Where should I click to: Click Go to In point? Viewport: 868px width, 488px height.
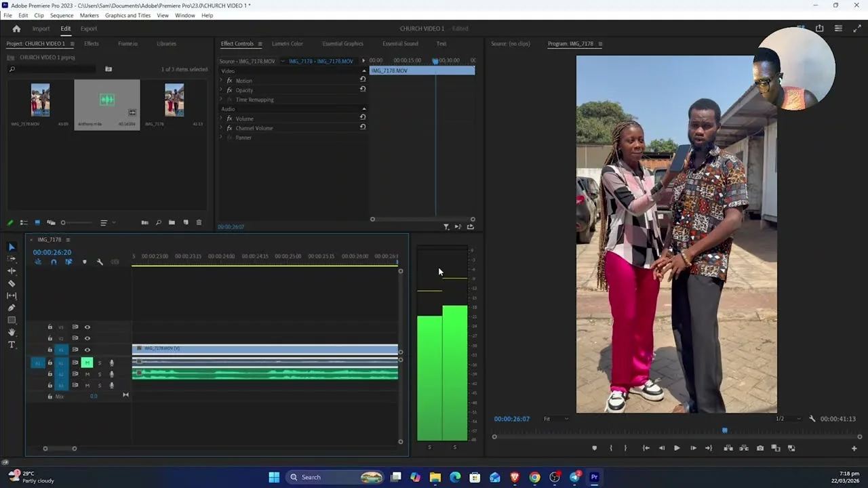click(x=646, y=448)
